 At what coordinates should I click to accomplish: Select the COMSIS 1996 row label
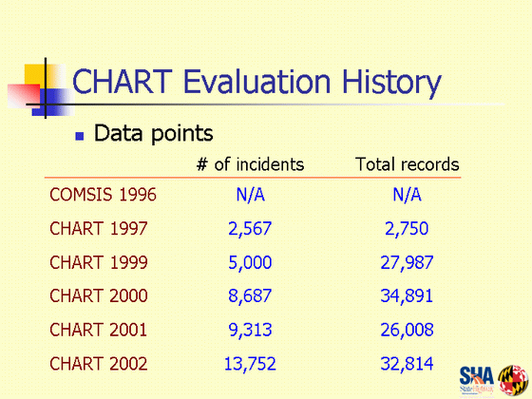(103, 195)
